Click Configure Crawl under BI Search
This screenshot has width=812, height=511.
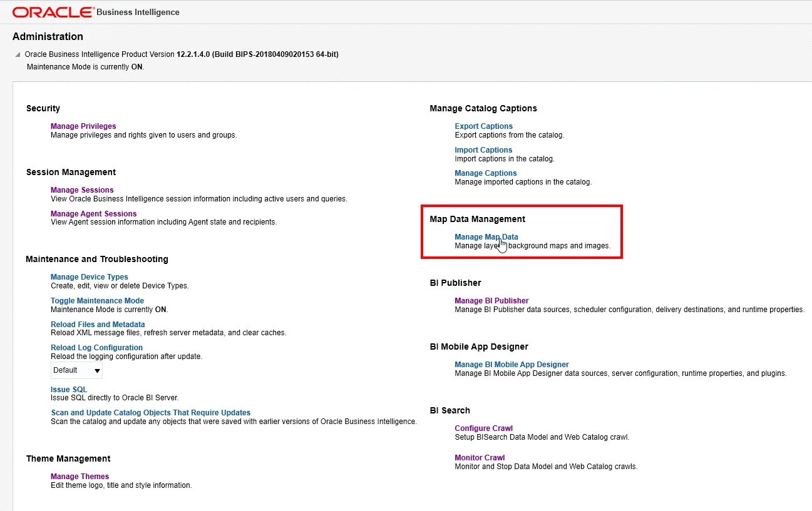pos(483,428)
